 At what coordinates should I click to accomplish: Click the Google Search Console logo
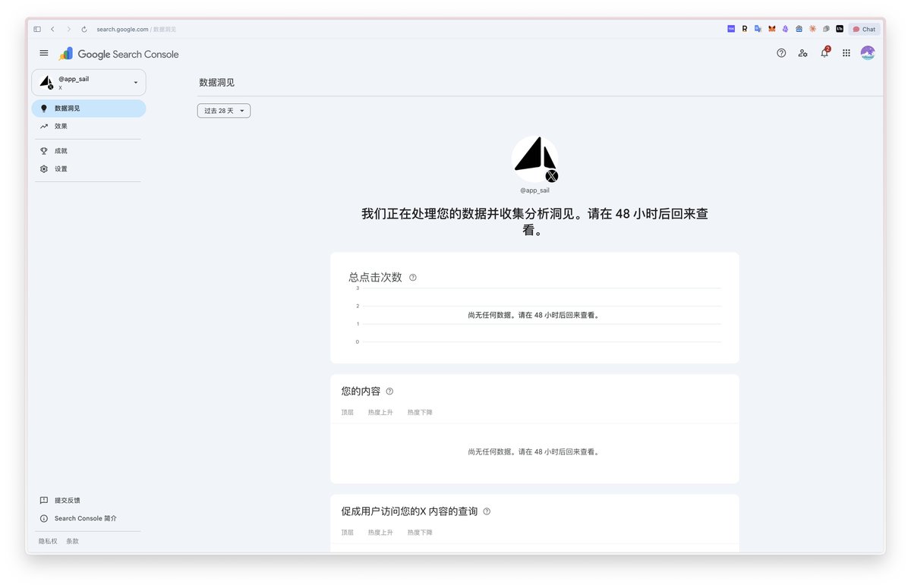click(x=119, y=54)
